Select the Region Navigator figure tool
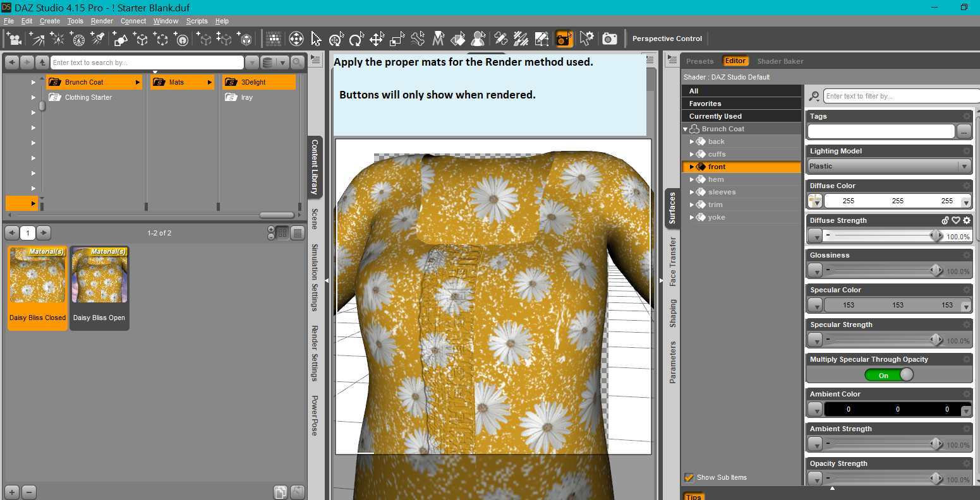 (478, 39)
